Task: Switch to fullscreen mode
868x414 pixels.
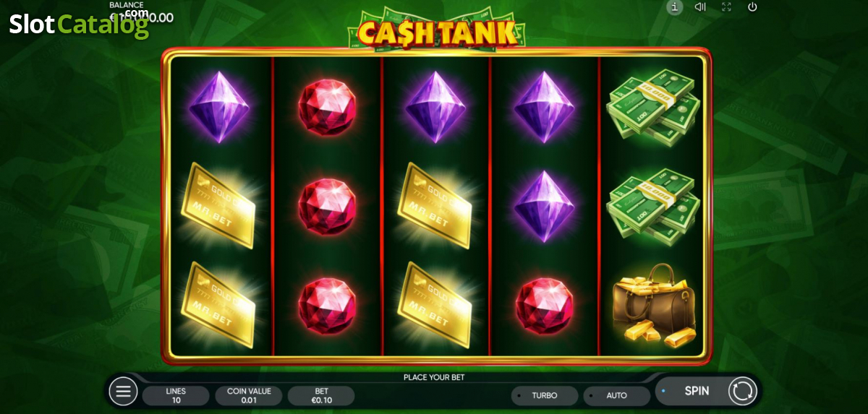Action: pyautogui.click(x=726, y=7)
